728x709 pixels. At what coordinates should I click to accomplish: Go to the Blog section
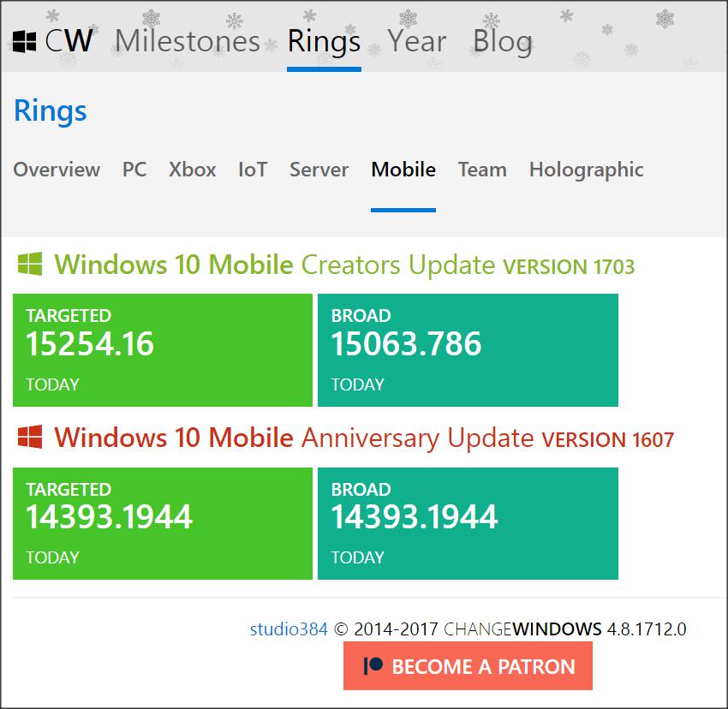503,41
